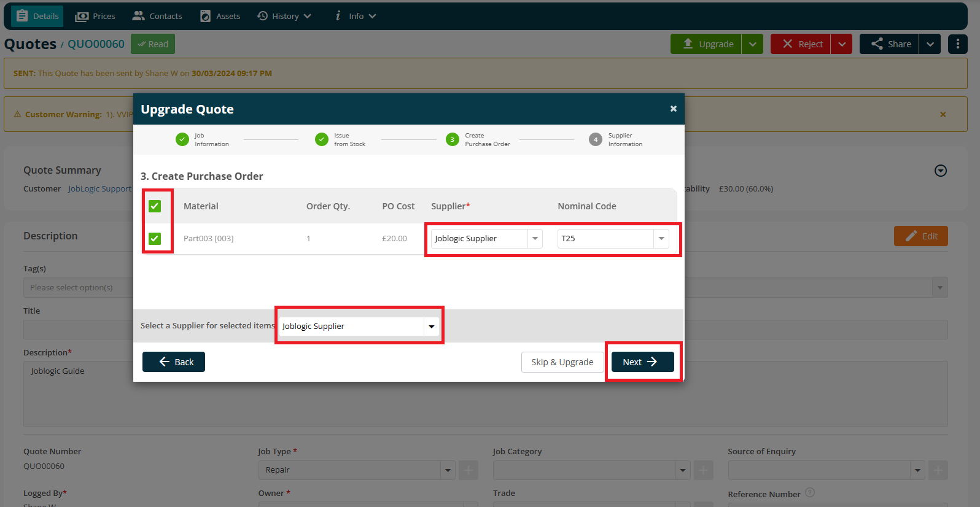Expand the Upgrade dropdown arrow

click(753, 44)
